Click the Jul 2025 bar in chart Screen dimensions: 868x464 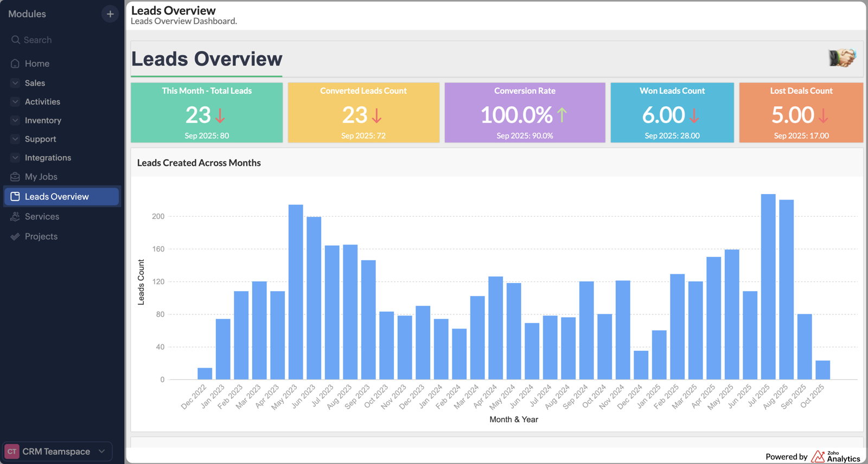(x=768, y=287)
